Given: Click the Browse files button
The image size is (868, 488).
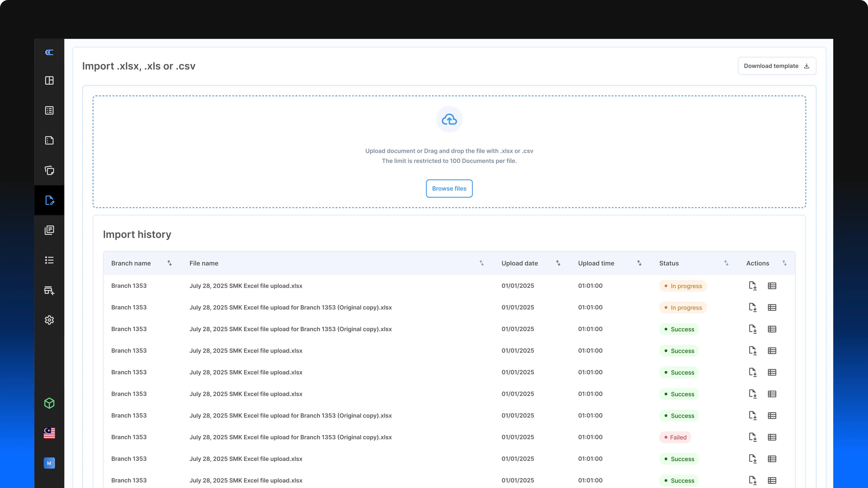Looking at the screenshot, I should pos(449,189).
